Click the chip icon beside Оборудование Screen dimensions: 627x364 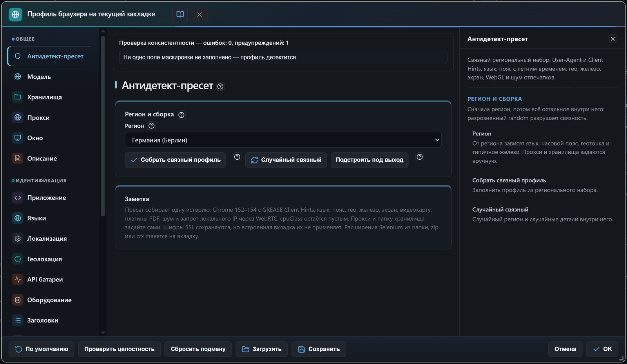[x=18, y=300]
